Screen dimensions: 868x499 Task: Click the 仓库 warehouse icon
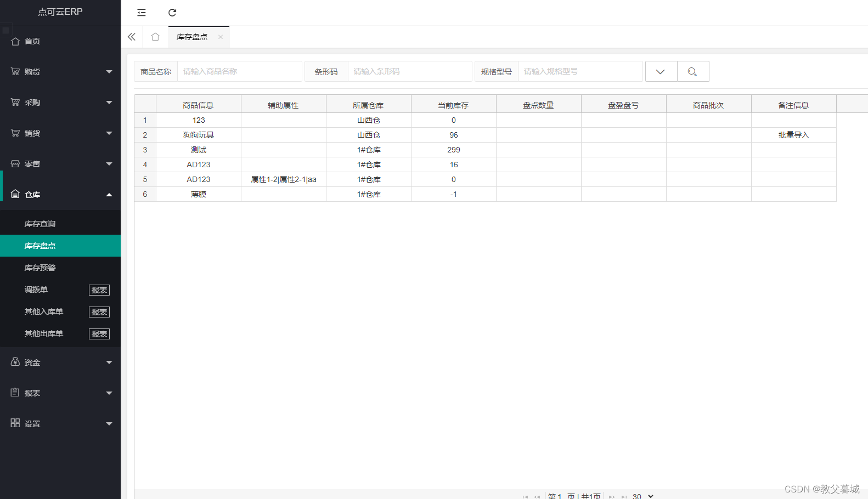15,194
